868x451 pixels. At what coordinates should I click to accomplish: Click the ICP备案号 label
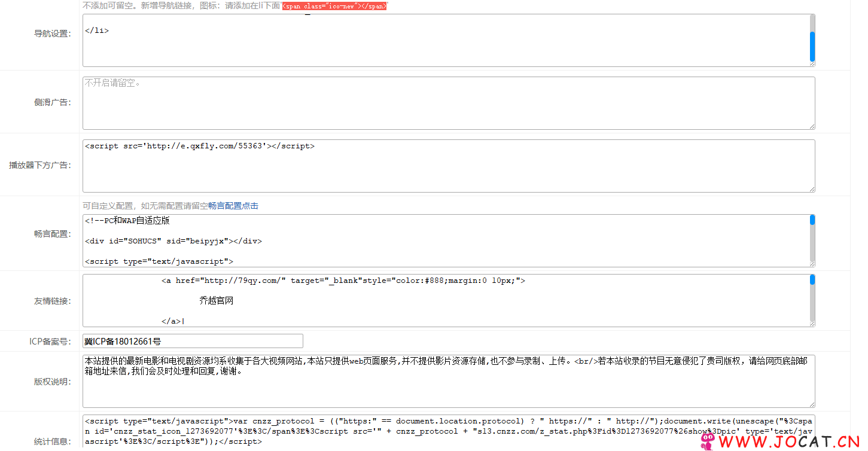[x=50, y=342]
